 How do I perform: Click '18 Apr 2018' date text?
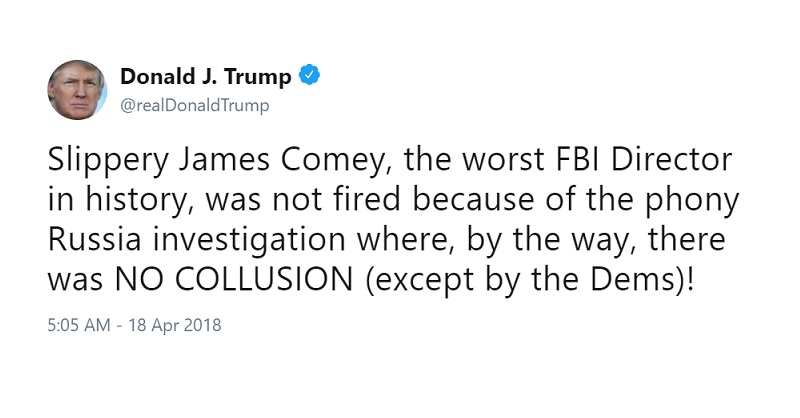point(175,325)
